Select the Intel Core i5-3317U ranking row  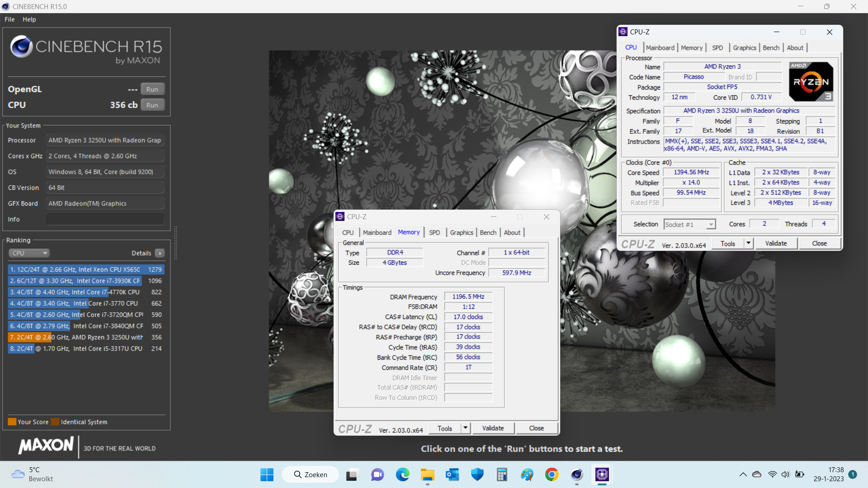pyautogui.click(x=86, y=348)
